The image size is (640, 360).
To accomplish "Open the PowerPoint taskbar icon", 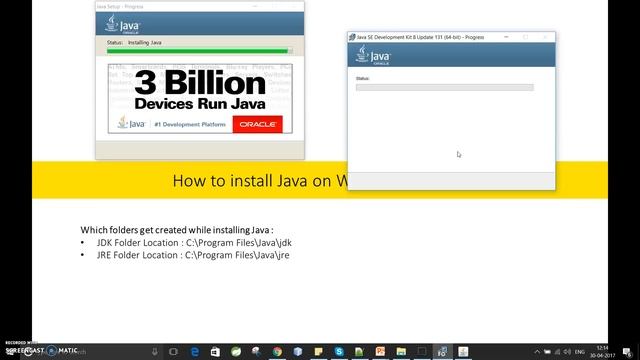I will click(380, 351).
